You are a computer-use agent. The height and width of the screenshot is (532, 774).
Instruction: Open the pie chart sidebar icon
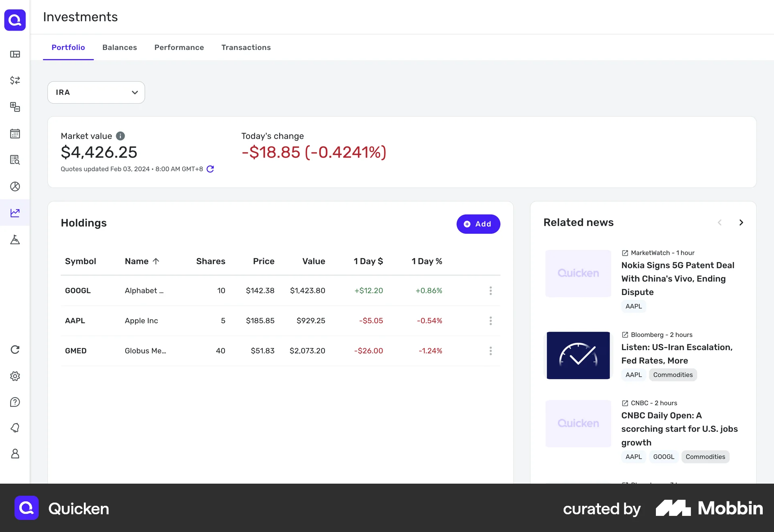(x=15, y=186)
